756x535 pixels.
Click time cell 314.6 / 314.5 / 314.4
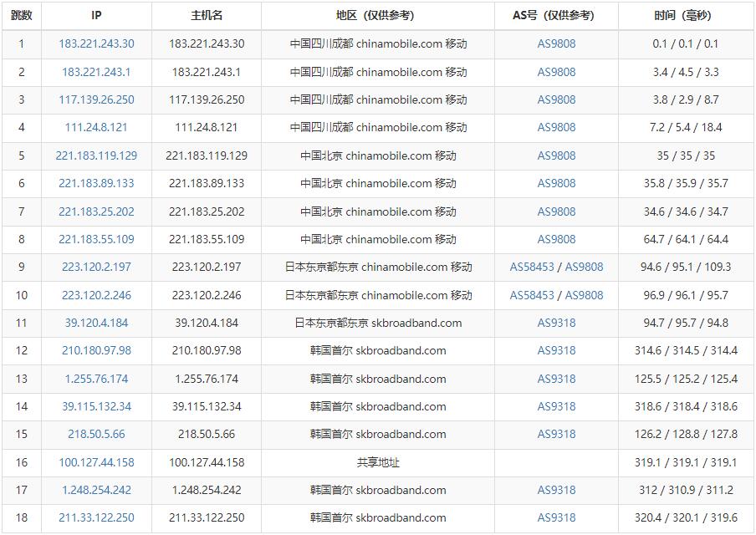[686, 350]
